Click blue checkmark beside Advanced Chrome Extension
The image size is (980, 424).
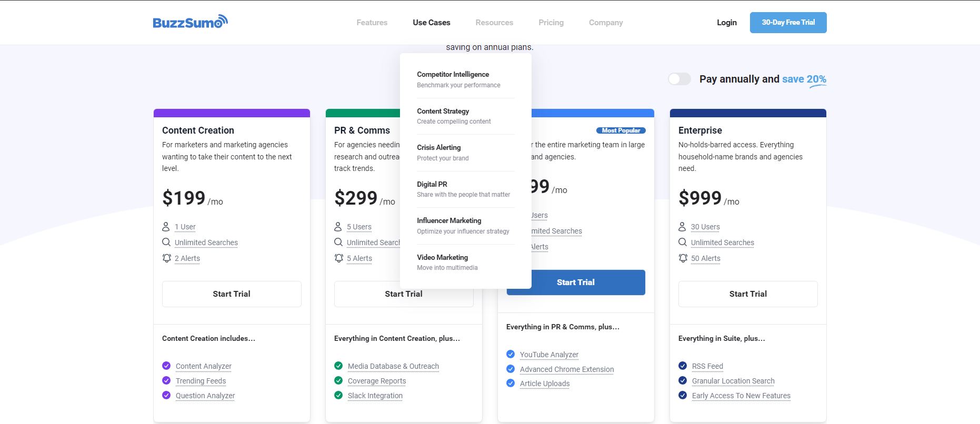[511, 369]
